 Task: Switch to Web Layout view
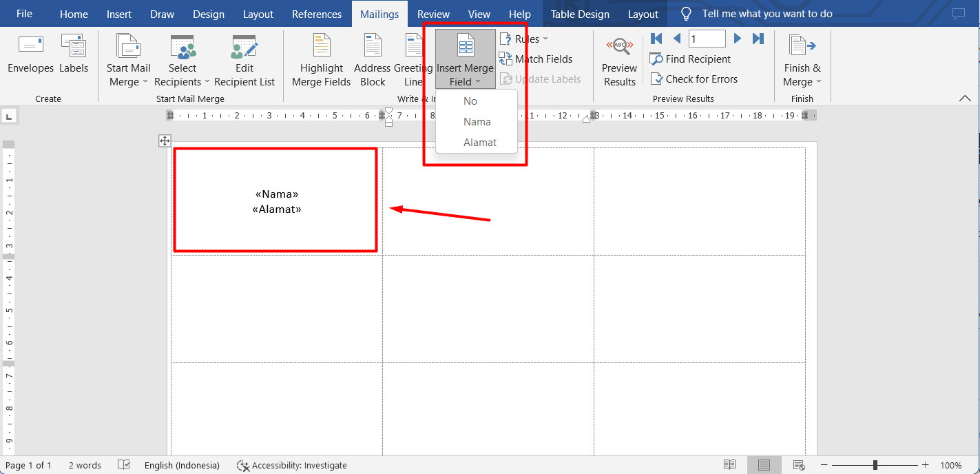tap(798, 465)
